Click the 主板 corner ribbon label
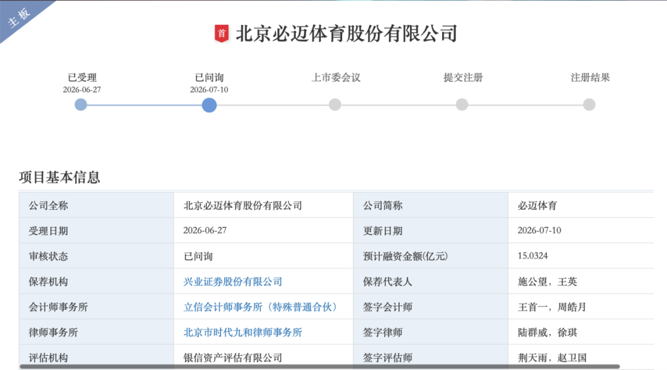 click(x=19, y=17)
